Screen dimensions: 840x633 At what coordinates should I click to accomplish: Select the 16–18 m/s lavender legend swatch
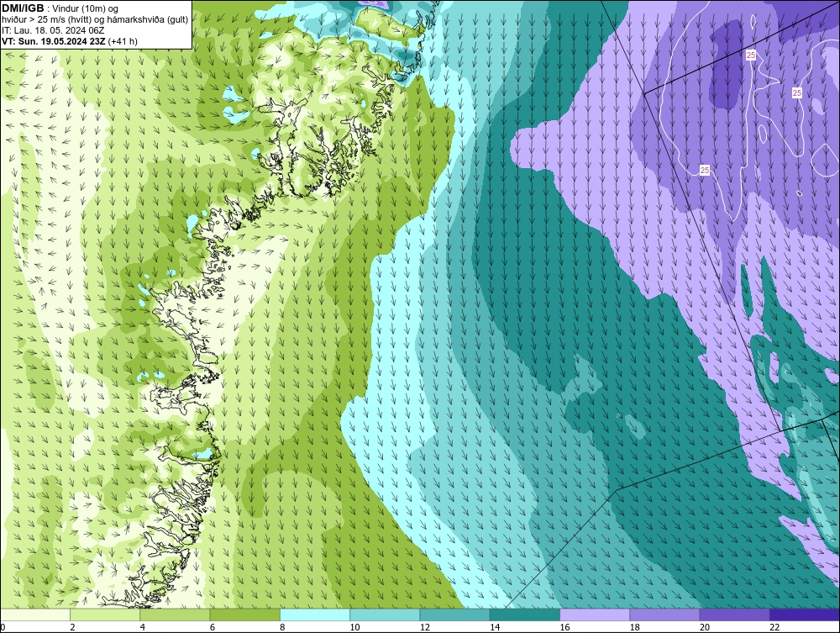(595, 615)
